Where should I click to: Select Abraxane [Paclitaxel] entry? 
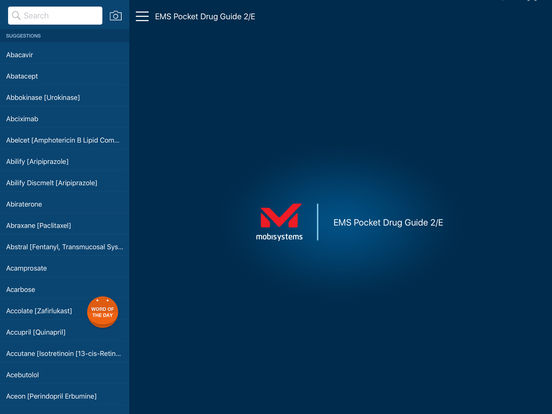point(64,226)
